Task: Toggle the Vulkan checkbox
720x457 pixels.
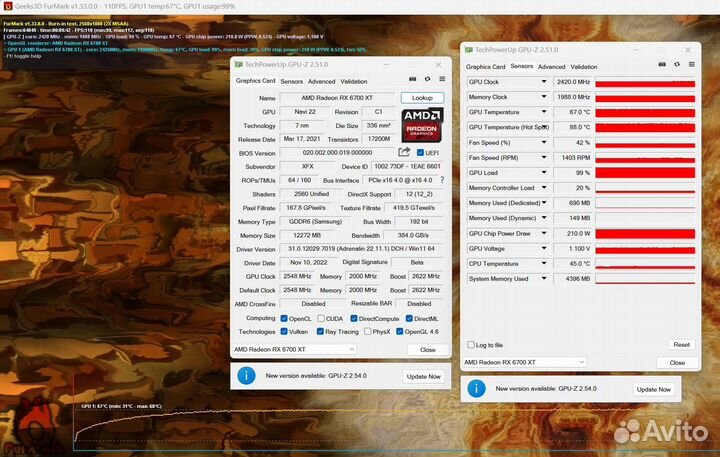Action: pyautogui.click(x=284, y=331)
